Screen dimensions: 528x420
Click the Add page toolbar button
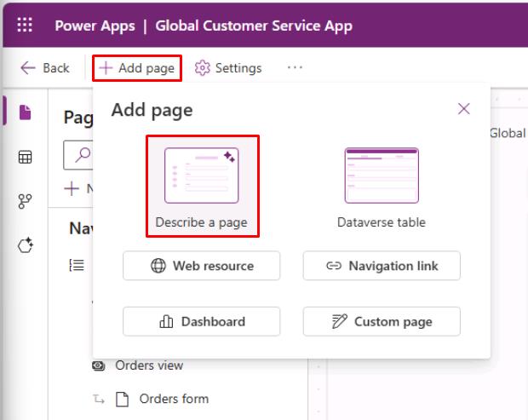tap(137, 68)
